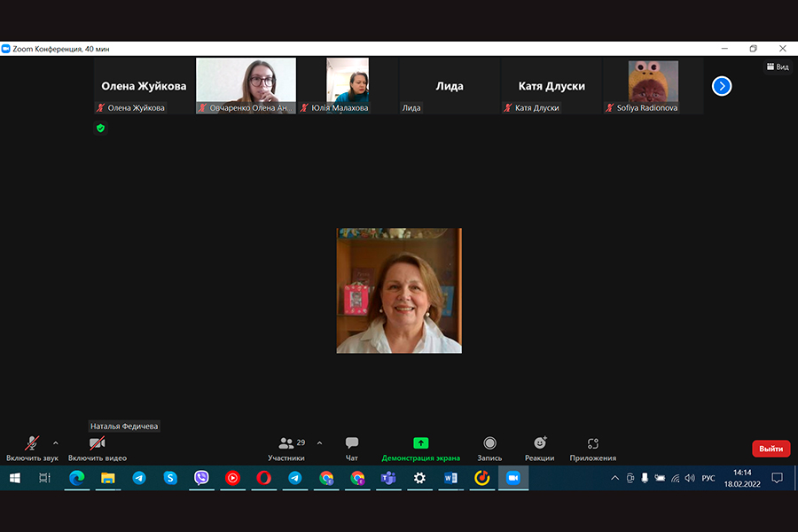
Task: Expand audio options arrow beside microphone
Action: [56, 442]
